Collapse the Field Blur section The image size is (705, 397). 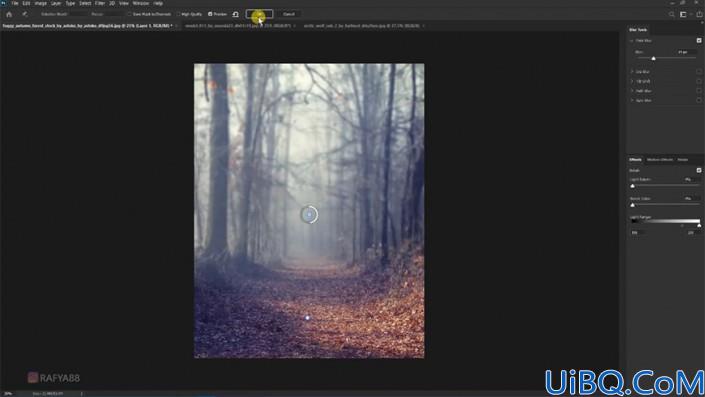point(632,40)
